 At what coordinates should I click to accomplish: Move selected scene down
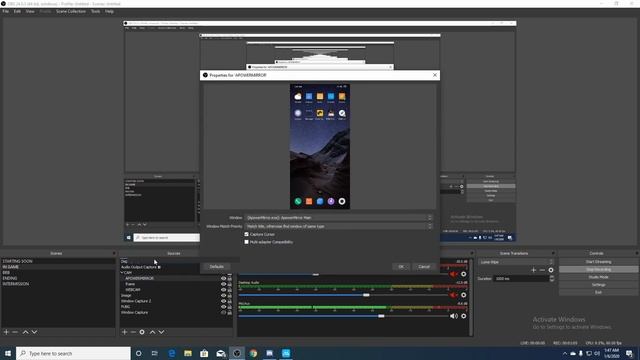point(34,332)
